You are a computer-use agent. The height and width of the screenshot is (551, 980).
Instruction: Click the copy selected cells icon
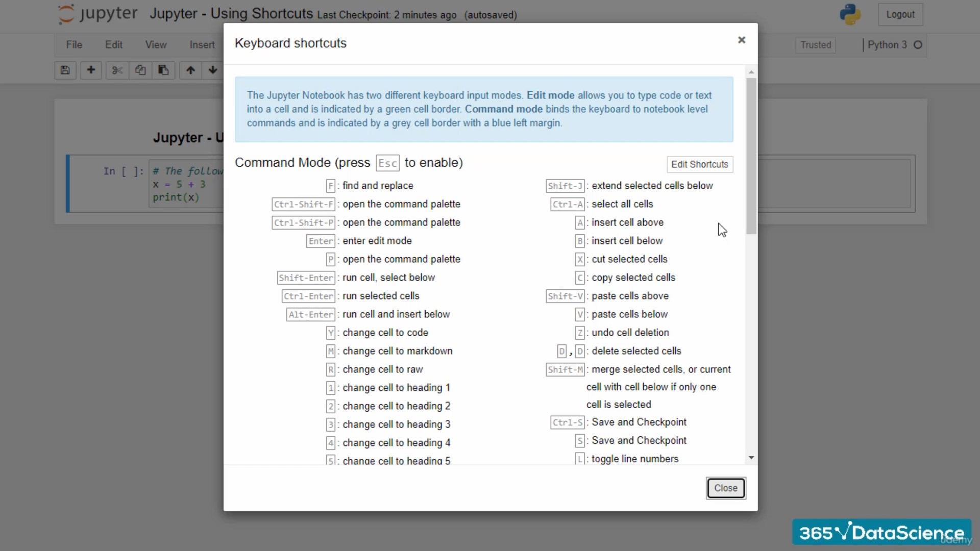click(x=140, y=70)
